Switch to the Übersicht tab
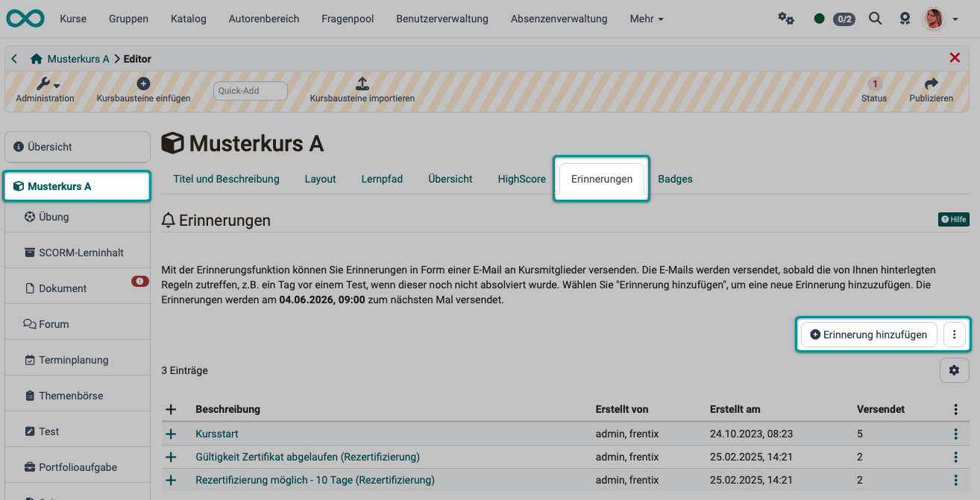This screenshot has width=980, height=500. [x=450, y=179]
